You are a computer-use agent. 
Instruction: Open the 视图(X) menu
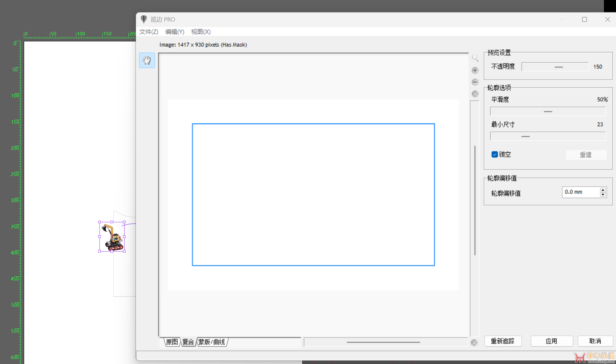[x=201, y=32]
